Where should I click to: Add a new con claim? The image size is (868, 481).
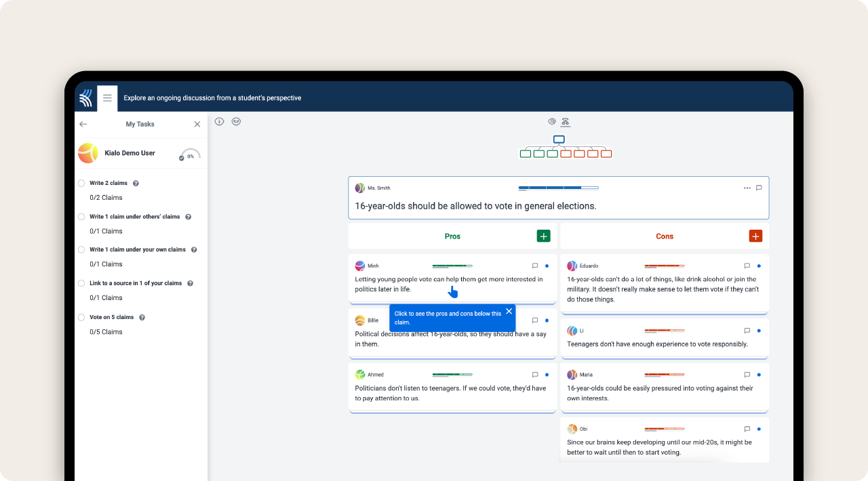(x=756, y=236)
